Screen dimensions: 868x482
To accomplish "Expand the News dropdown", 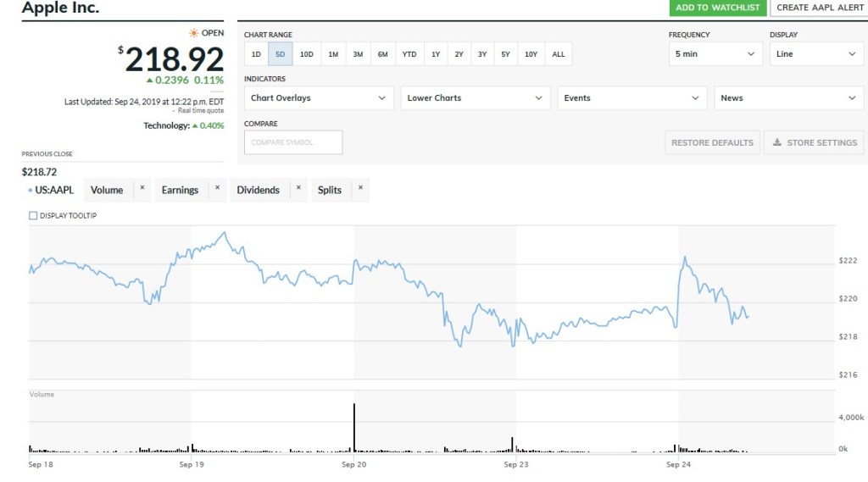I will tap(788, 98).
